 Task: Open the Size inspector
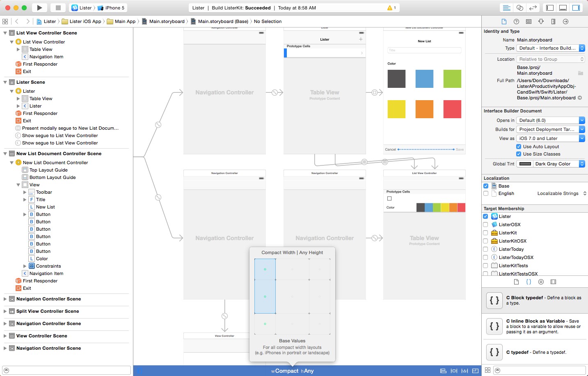tap(553, 21)
